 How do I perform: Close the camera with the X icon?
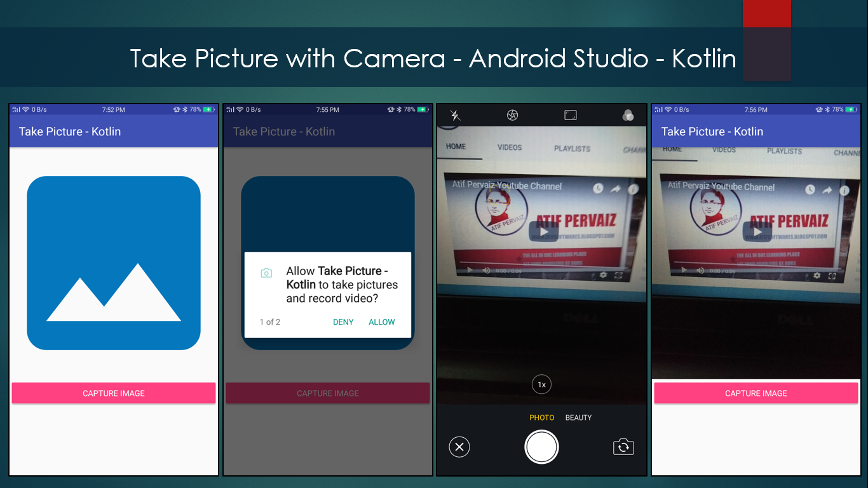(x=459, y=447)
